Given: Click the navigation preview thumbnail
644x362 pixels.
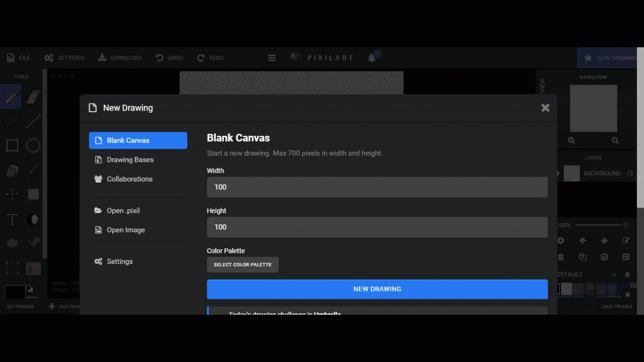Looking at the screenshot, I should pos(593,108).
